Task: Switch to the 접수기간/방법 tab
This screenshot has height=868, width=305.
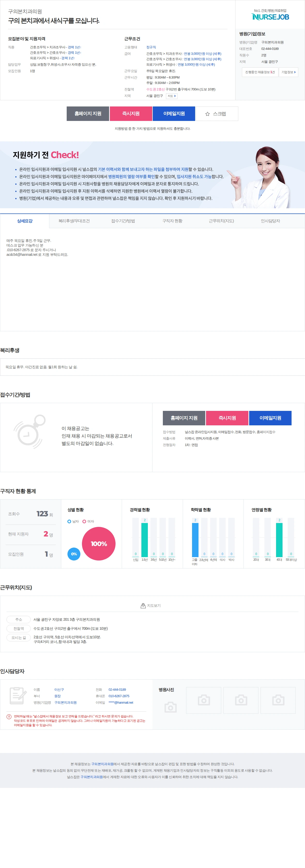Action: point(123,221)
